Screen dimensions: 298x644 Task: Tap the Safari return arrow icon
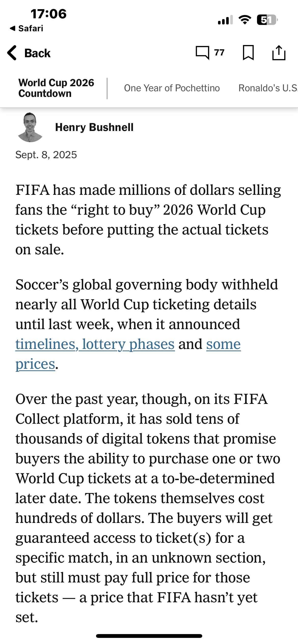coord(12,28)
